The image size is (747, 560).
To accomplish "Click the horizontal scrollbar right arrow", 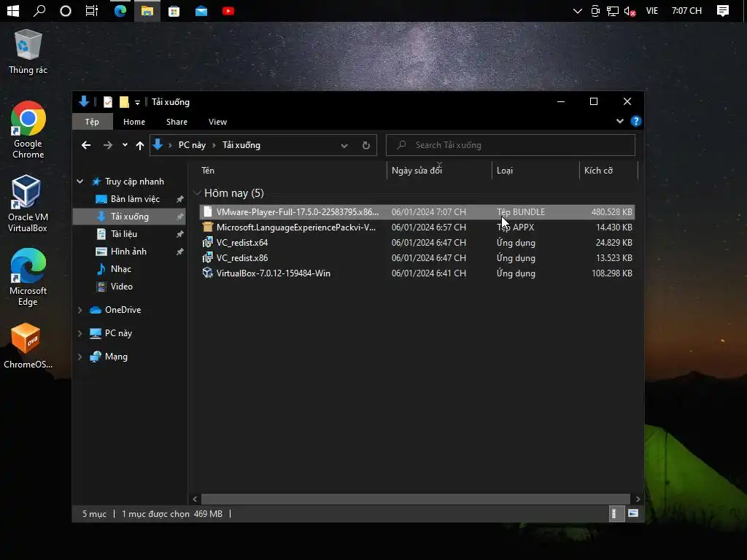I will 638,499.
